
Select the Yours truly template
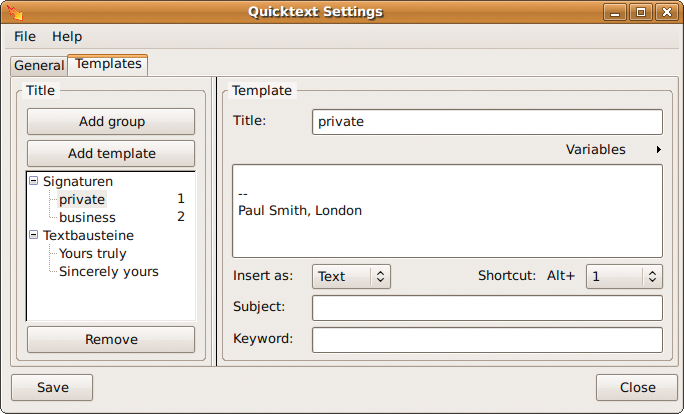coord(92,253)
